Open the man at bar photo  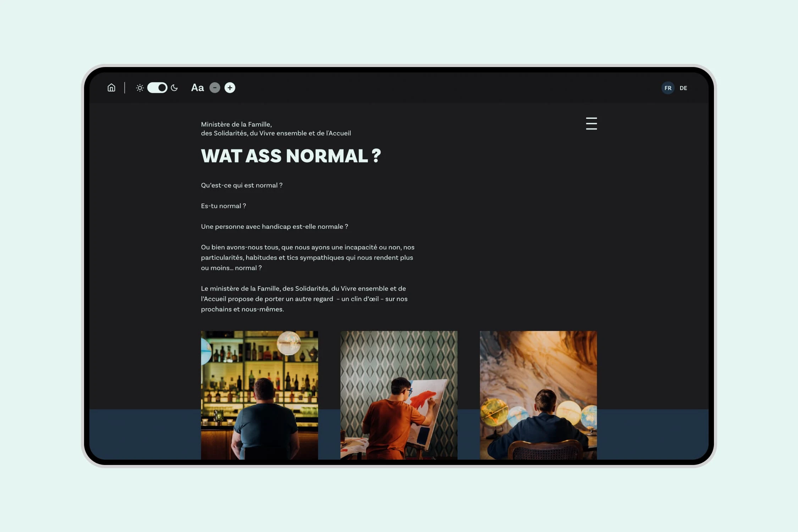tap(259, 395)
